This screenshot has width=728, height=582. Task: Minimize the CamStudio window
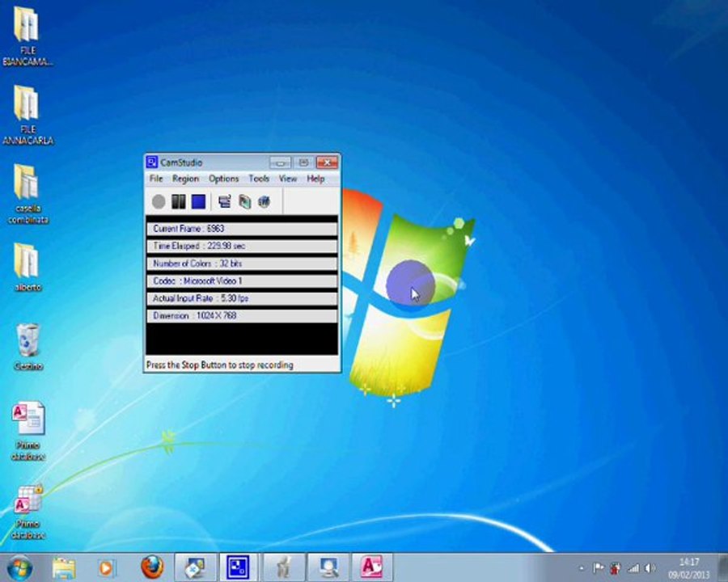(280, 162)
